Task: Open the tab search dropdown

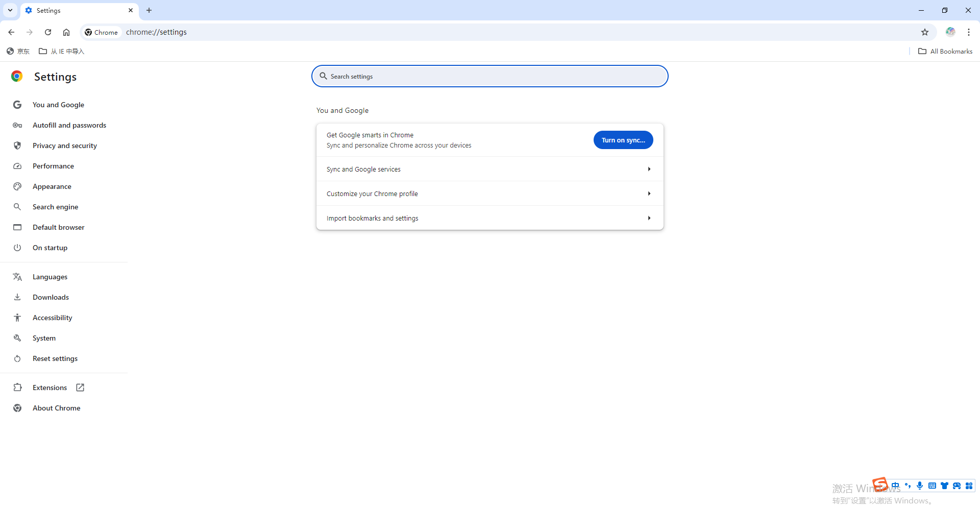Action: [10, 10]
